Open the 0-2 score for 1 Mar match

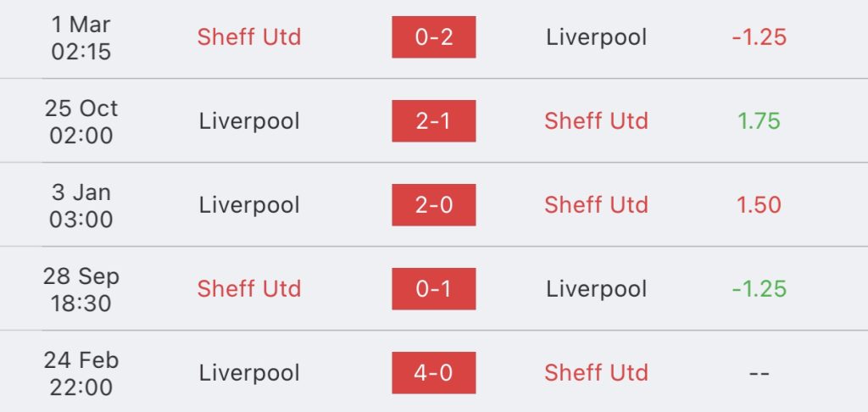(x=433, y=37)
